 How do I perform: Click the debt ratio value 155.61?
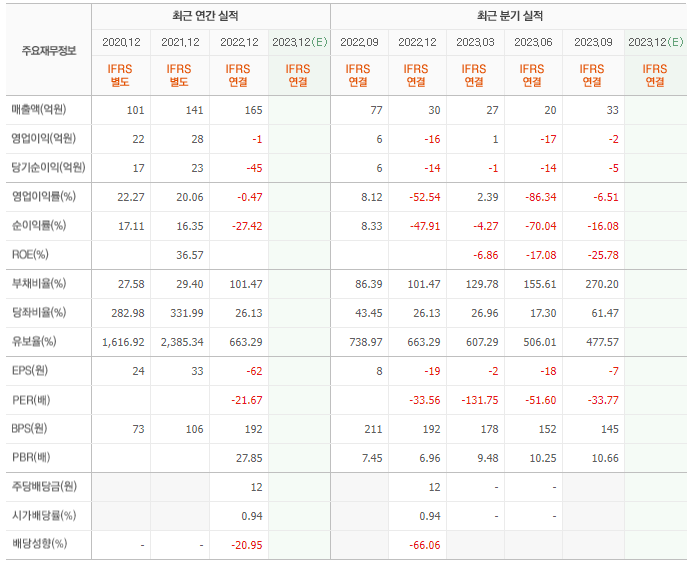(540, 284)
